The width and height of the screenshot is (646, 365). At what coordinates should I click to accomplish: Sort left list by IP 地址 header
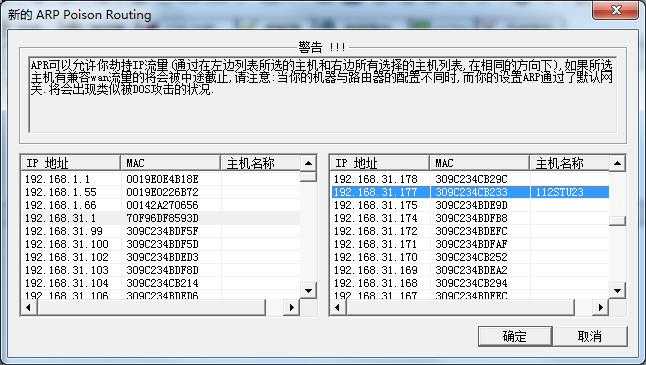(70, 163)
